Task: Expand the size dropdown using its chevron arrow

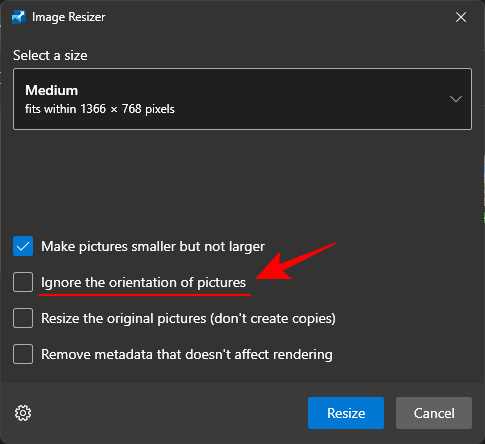Action: tap(456, 99)
